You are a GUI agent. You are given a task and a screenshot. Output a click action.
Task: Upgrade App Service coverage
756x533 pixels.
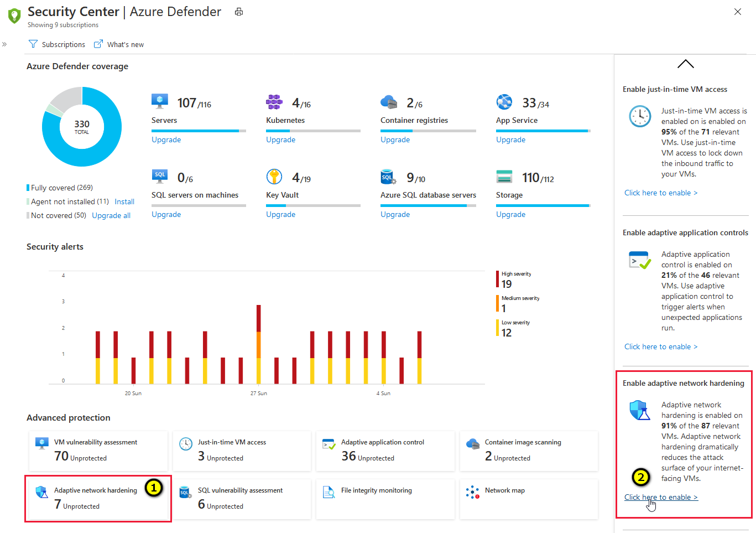point(511,139)
